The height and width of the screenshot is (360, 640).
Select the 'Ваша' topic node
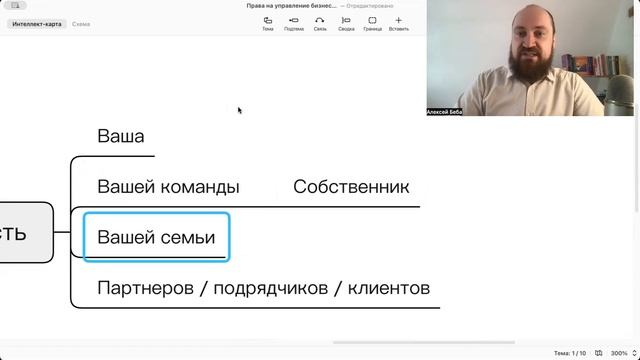pyautogui.click(x=121, y=136)
